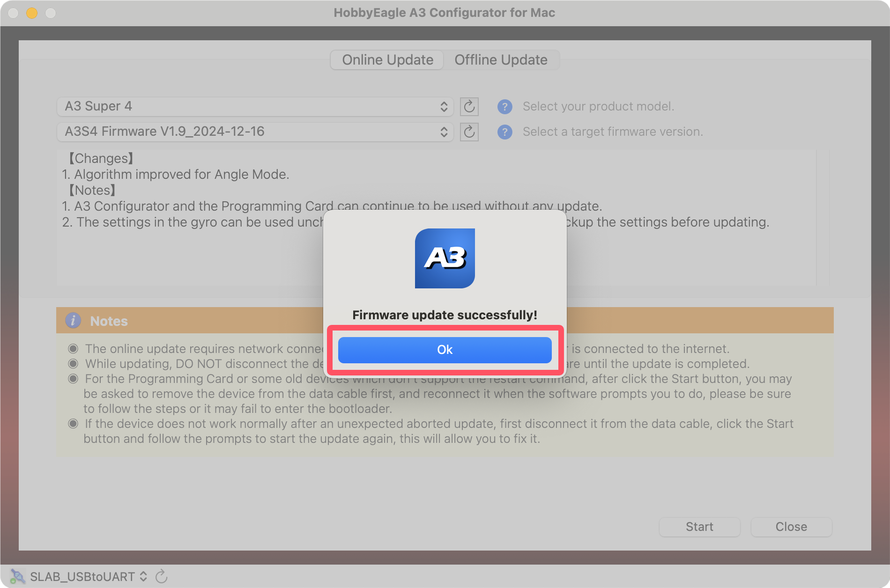The image size is (890, 588).
Task: Open the A3 Super 4 product dropdown
Action: click(x=255, y=107)
